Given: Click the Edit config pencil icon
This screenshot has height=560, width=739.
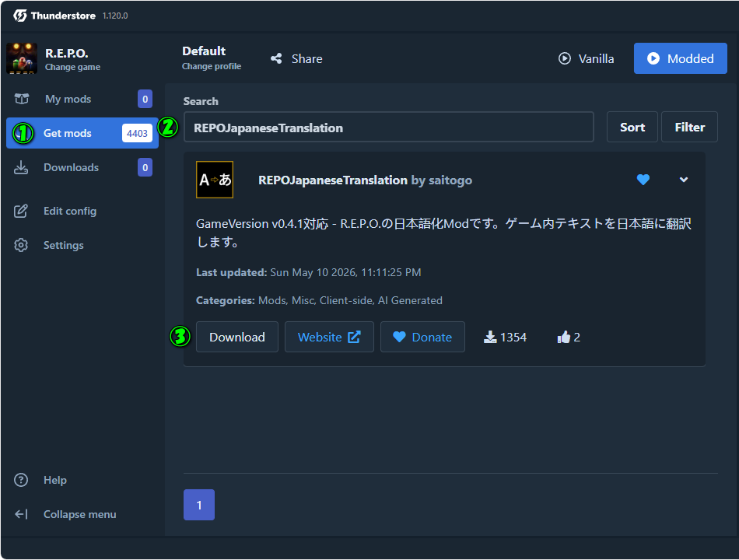Looking at the screenshot, I should [21, 211].
